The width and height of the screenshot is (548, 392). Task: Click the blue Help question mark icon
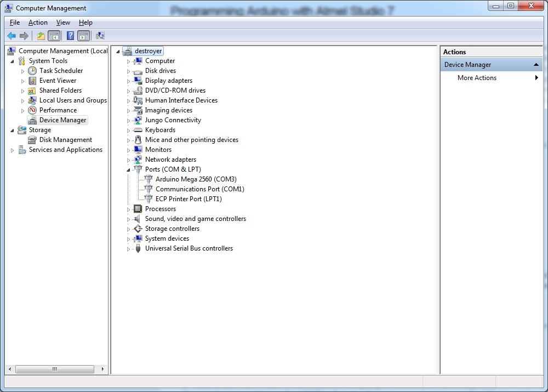[70, 36]
